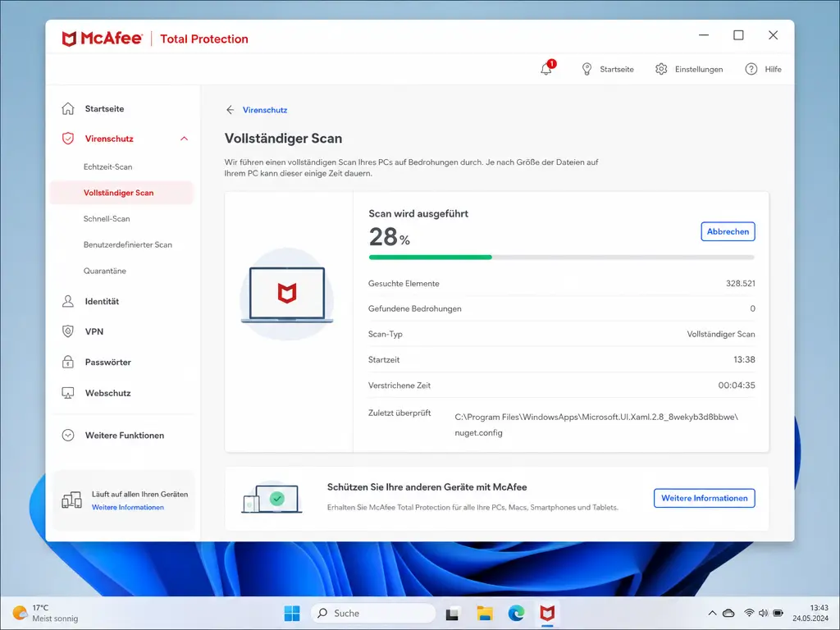Screen dimensions: 840x630
Task: Click the Scan-Typ value Vollständiger Scan
Action: click(720, 335)
